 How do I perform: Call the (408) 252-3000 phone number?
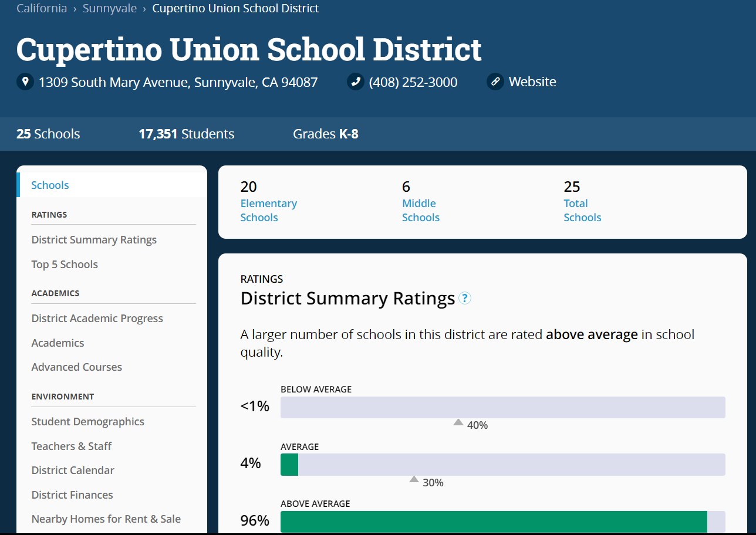click(x=413, y=82)
